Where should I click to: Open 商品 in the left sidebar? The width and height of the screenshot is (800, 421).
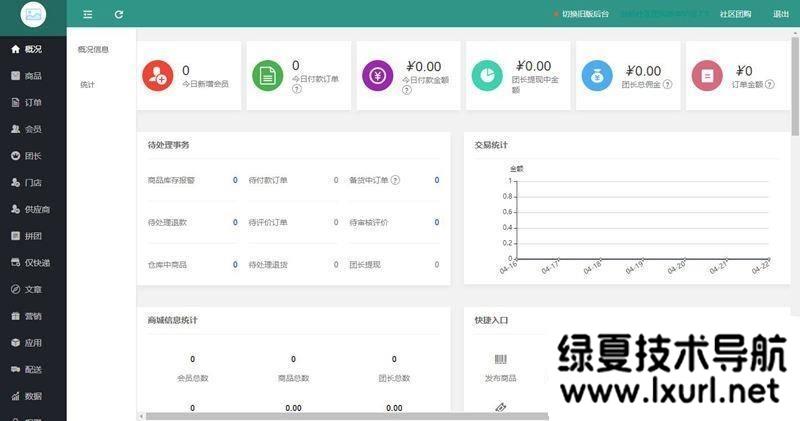32,76
